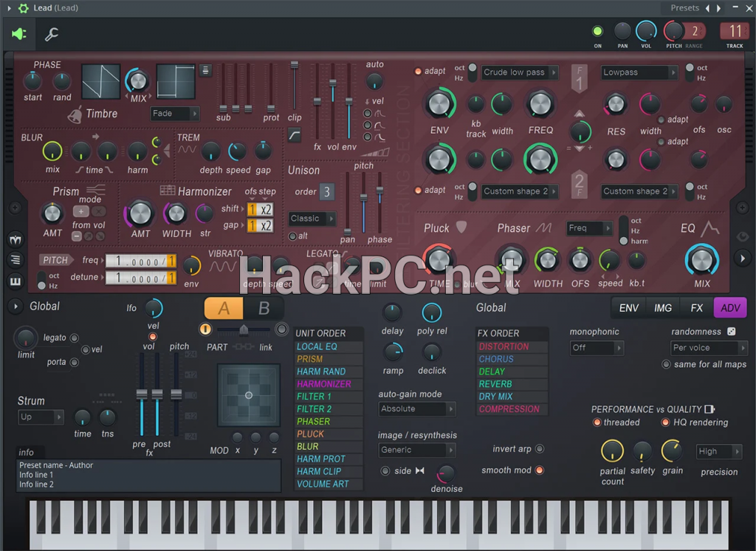Click the next preset arrow

(720, 8)
